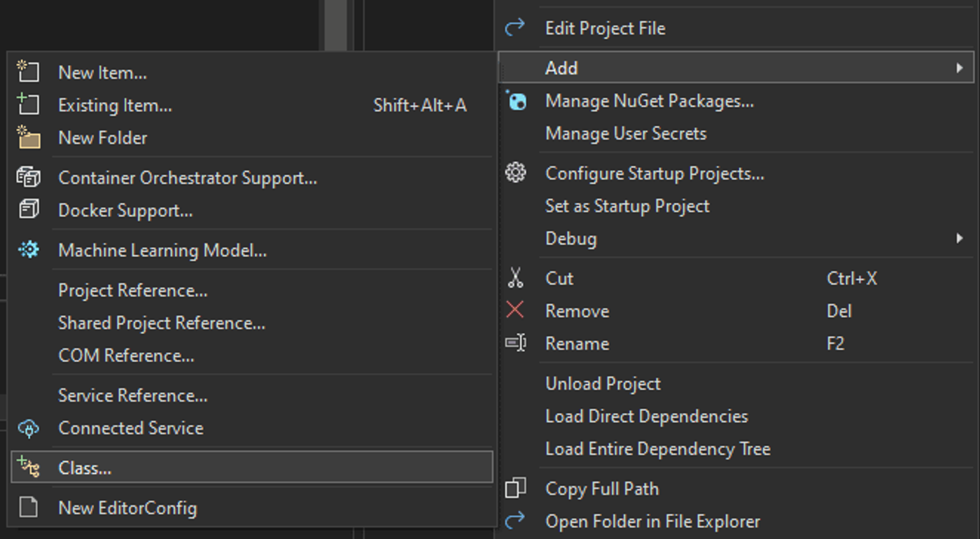Click the red Remove X icon
This screenshot has height=539, width=980.
click(x=515, y=310)
